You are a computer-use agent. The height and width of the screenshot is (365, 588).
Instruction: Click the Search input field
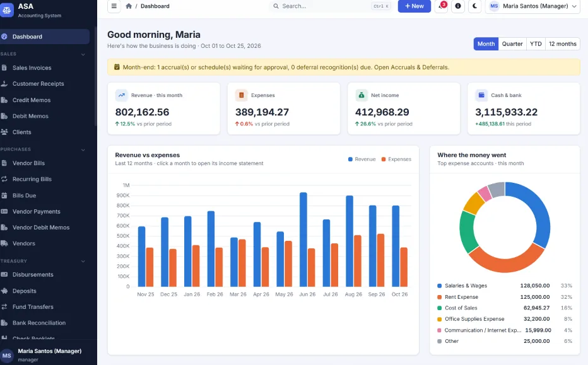(330, 6)
